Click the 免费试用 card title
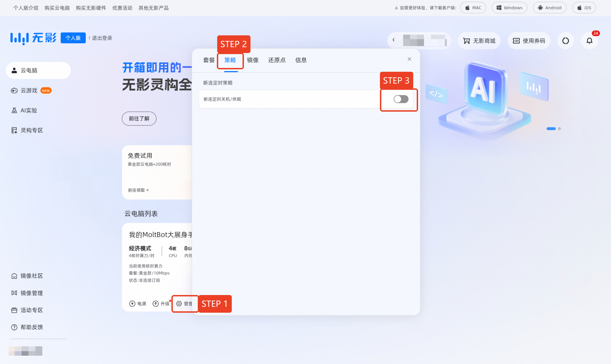The height and width of the screenshot is (364, 611). [x=140, y=156]
